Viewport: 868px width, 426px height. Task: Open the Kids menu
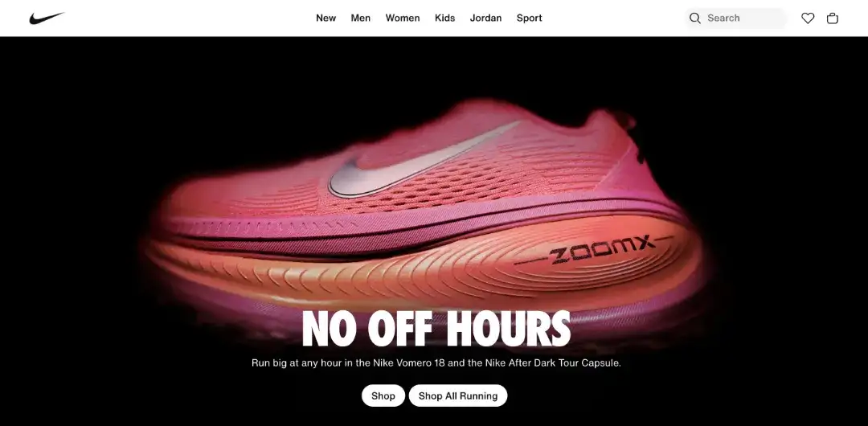(444, 18)
